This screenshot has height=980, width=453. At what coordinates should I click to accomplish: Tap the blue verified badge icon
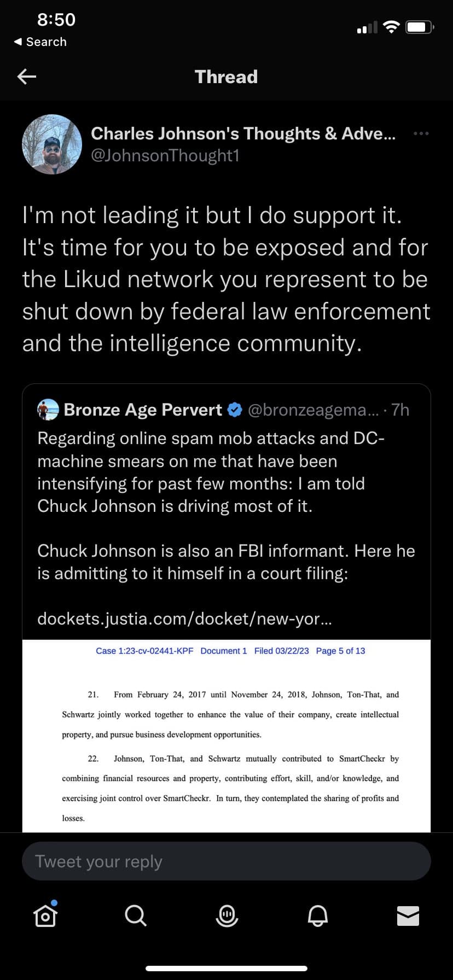coord(235,410)
